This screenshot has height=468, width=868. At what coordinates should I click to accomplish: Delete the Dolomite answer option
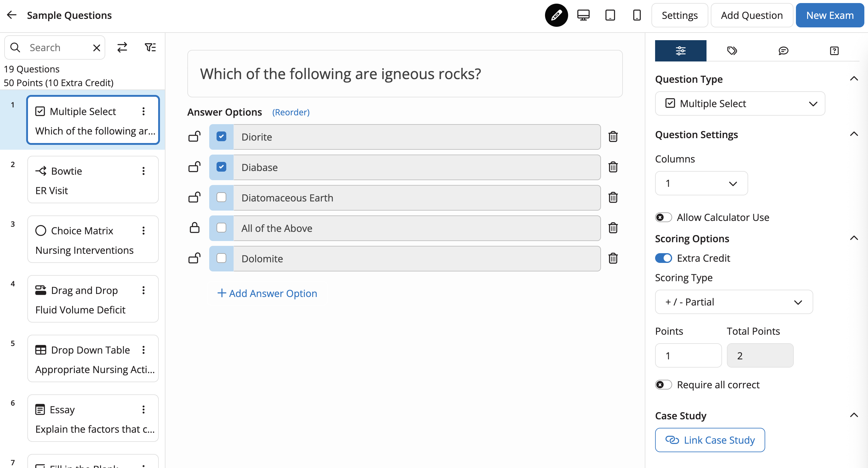point(613,258)
